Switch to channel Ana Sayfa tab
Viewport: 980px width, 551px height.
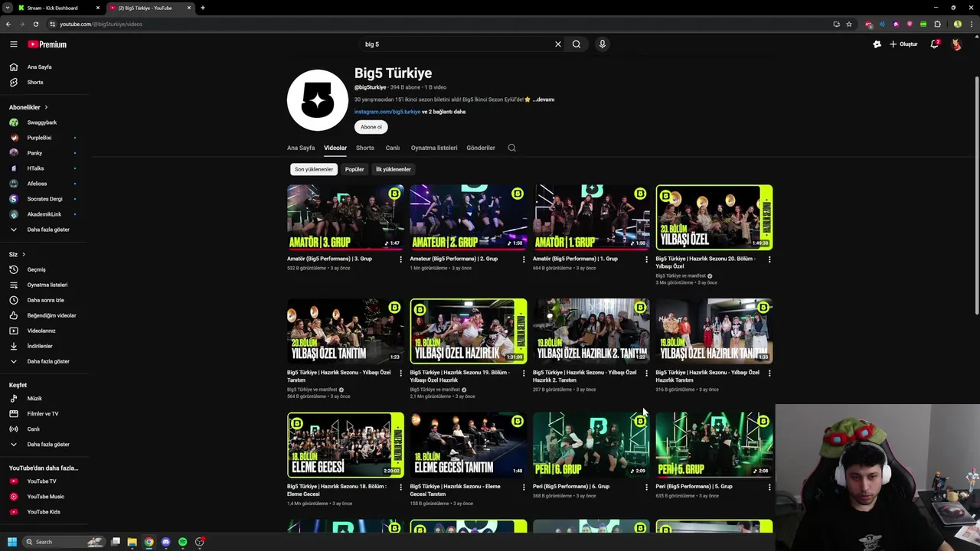[x=301, y=148]
